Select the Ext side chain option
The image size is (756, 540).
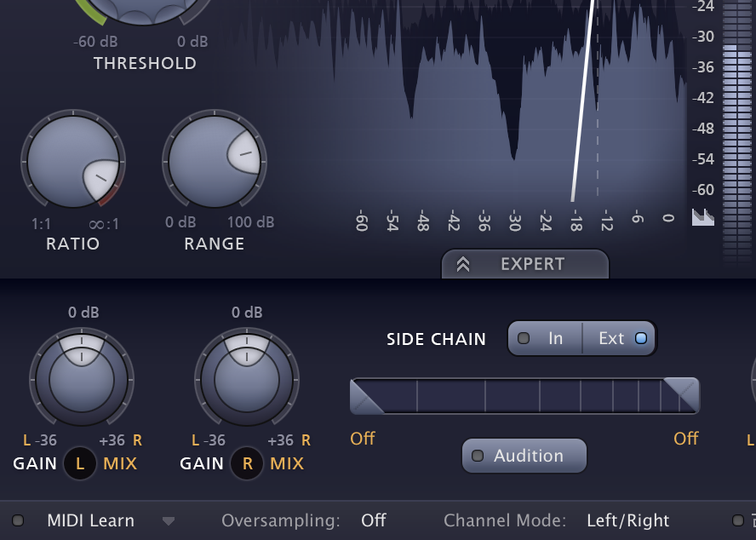point(620,338)
